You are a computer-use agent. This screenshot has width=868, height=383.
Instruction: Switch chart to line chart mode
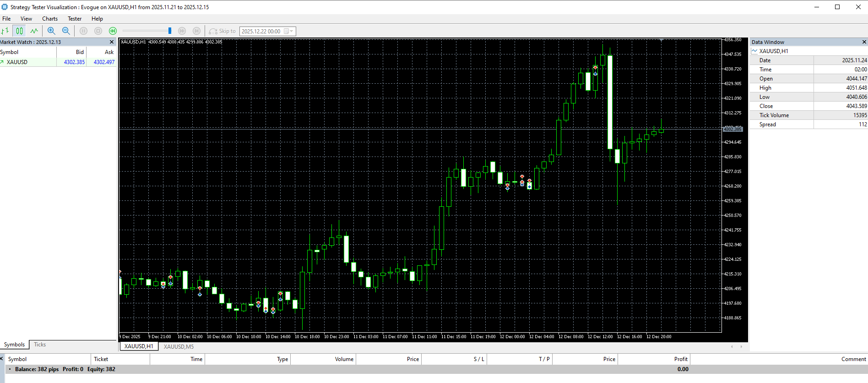click(x=34, y=31)
